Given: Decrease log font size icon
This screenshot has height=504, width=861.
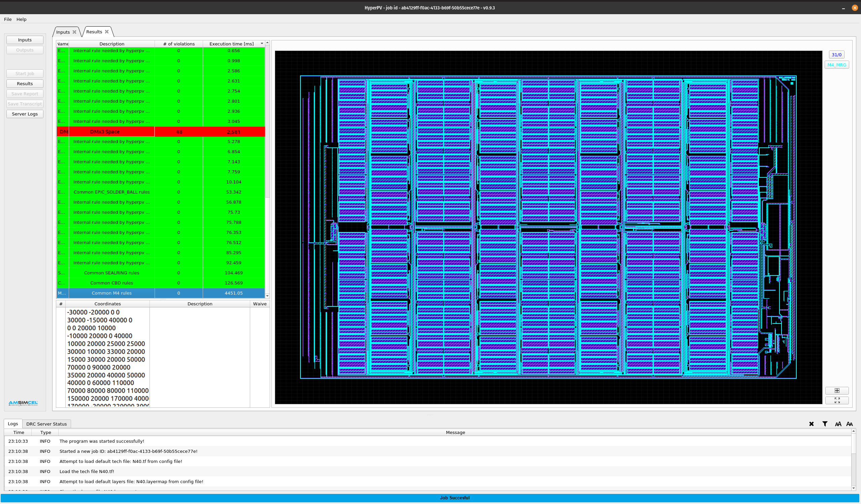Looking at the screenshot, I should click(850, 424).
